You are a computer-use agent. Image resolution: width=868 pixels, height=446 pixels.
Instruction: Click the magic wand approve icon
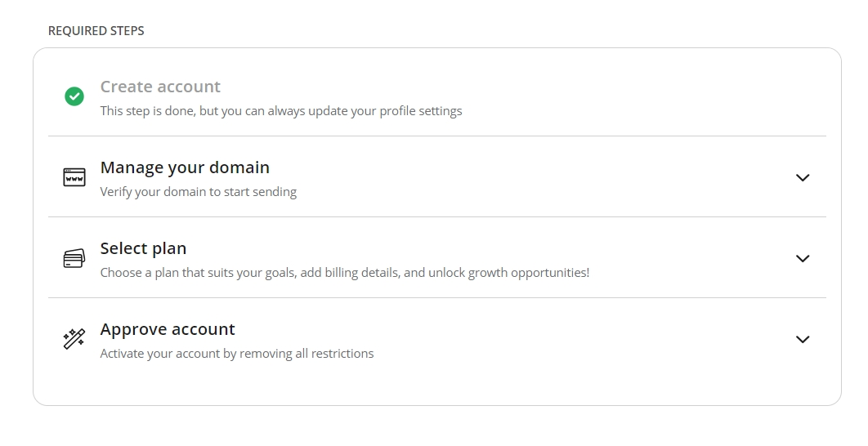[x=74, y=339]
